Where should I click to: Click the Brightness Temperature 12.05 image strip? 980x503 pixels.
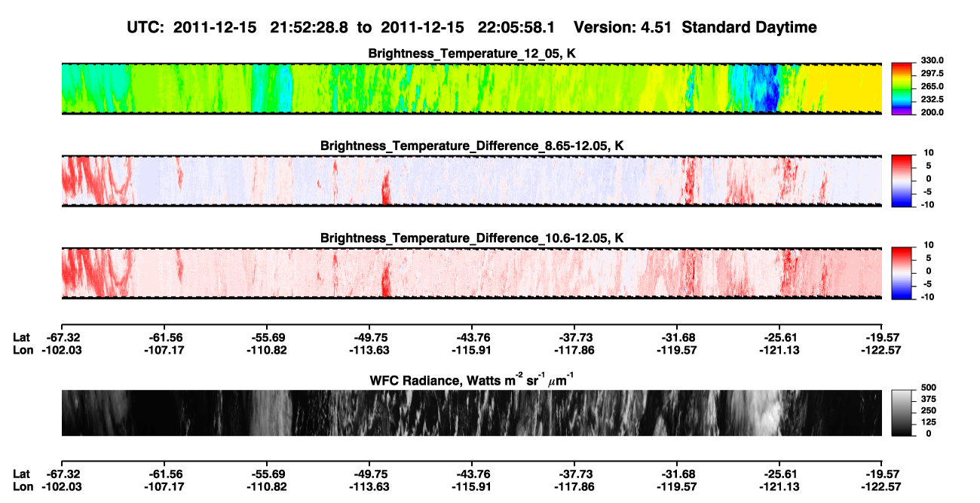tap(472, 88)
